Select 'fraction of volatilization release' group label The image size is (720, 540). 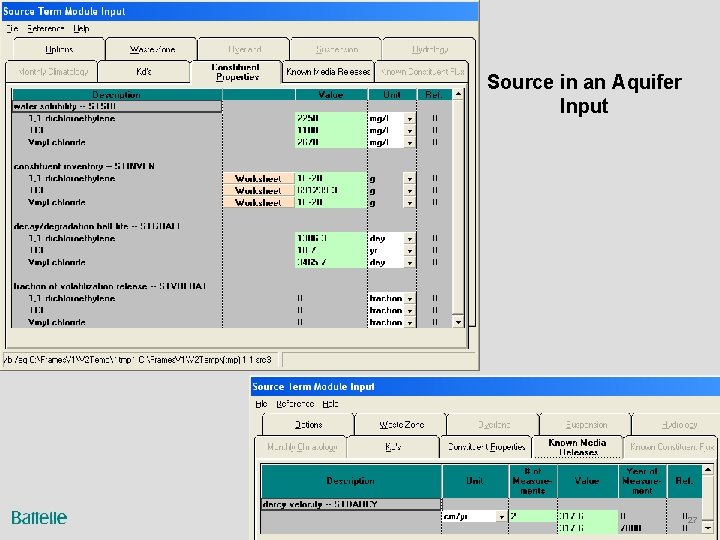coord(110,287)
